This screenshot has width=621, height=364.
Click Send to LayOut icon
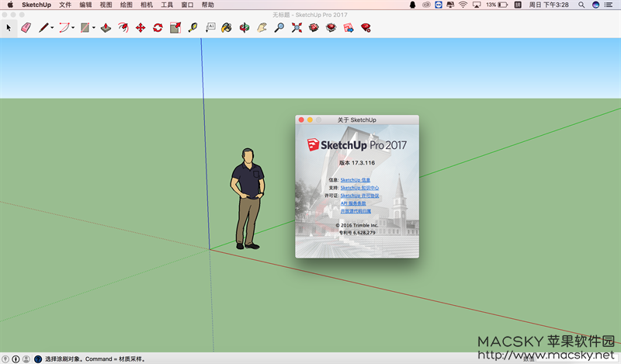[x=349, y=28]
